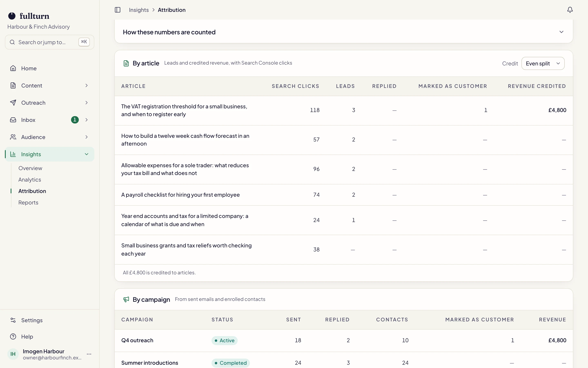Expand How these numbers are counted
Image resolution: width=588 pixels, height=368 pixels.
[344, 32]
